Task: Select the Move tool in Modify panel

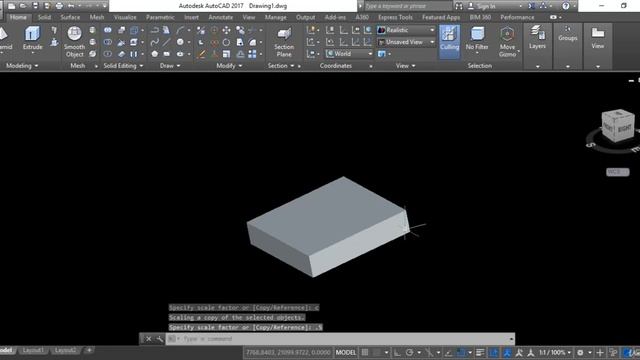Action: tap(226, 30)
